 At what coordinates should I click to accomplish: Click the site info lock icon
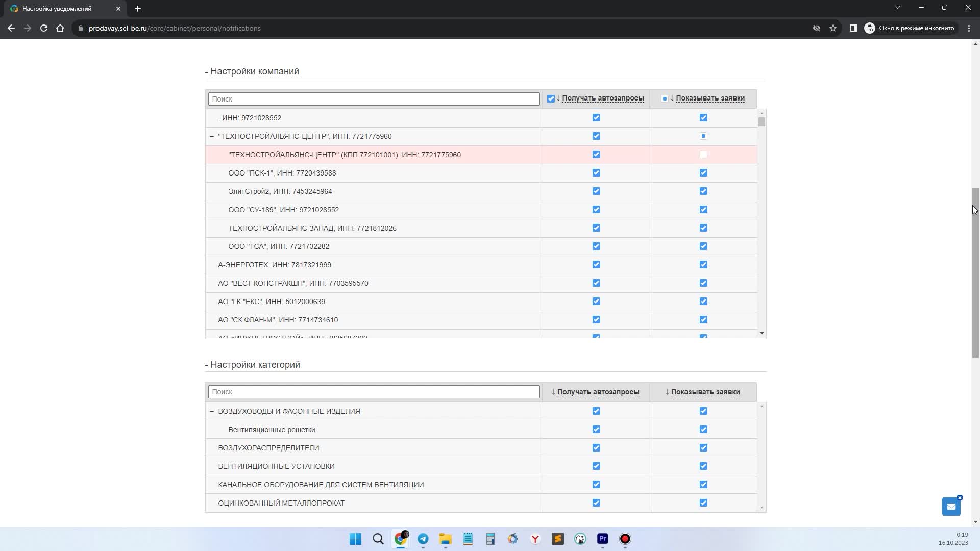tap(80, 28)
